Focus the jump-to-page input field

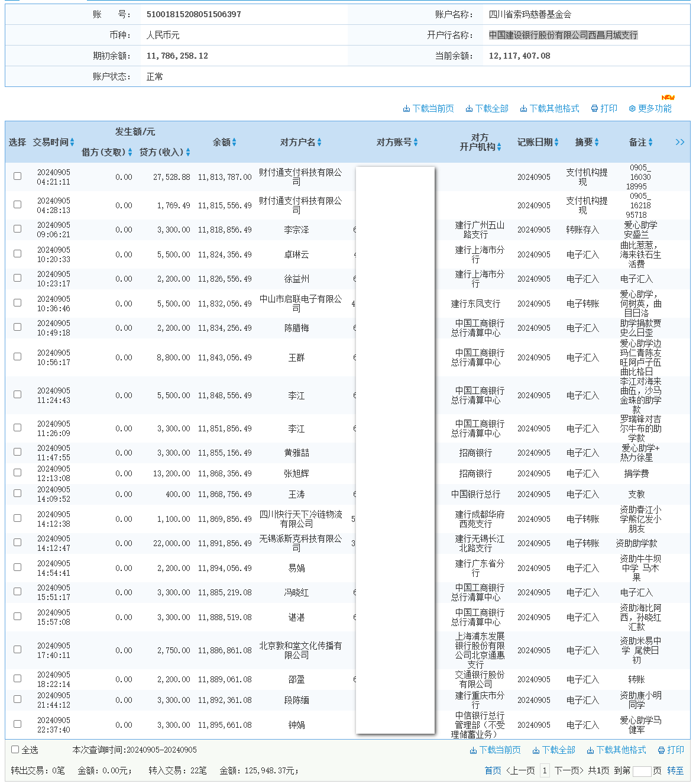(x=642, y=771)
